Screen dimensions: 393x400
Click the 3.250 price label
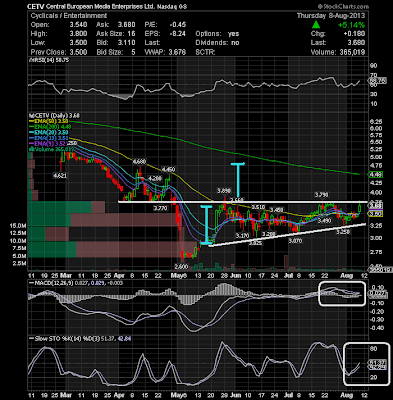click(343, 231)
